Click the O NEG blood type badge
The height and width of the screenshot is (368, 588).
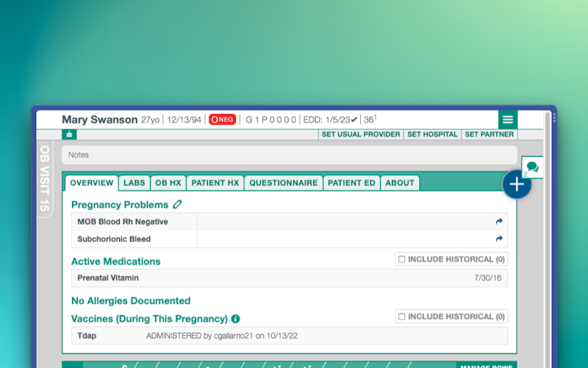click(223, 119)
